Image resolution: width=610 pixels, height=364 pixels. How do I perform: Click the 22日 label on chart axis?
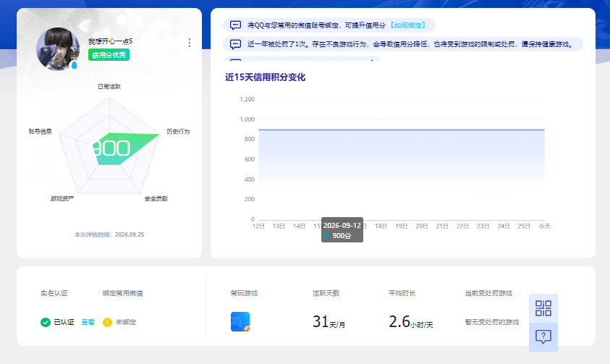pyautogui.click(x=462, y=226)
